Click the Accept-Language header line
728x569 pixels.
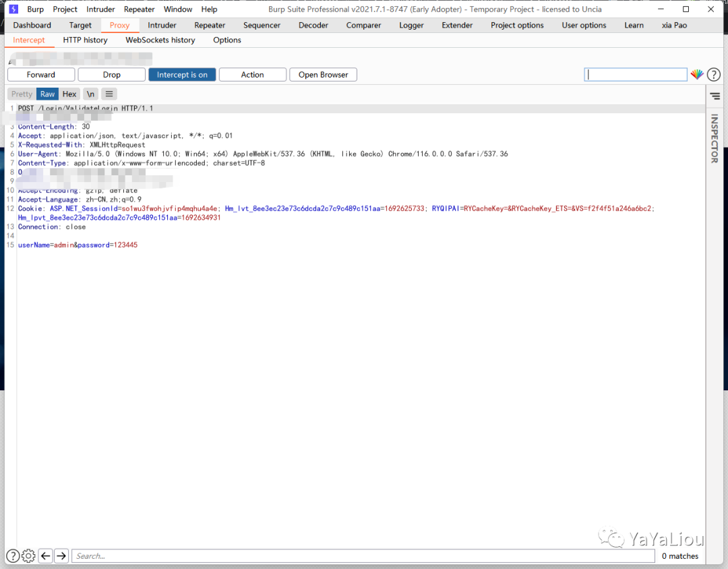click(80, 200)
